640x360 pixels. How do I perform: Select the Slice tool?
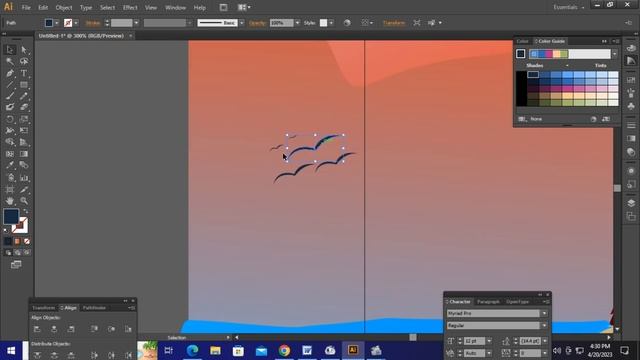click(24, 189)
